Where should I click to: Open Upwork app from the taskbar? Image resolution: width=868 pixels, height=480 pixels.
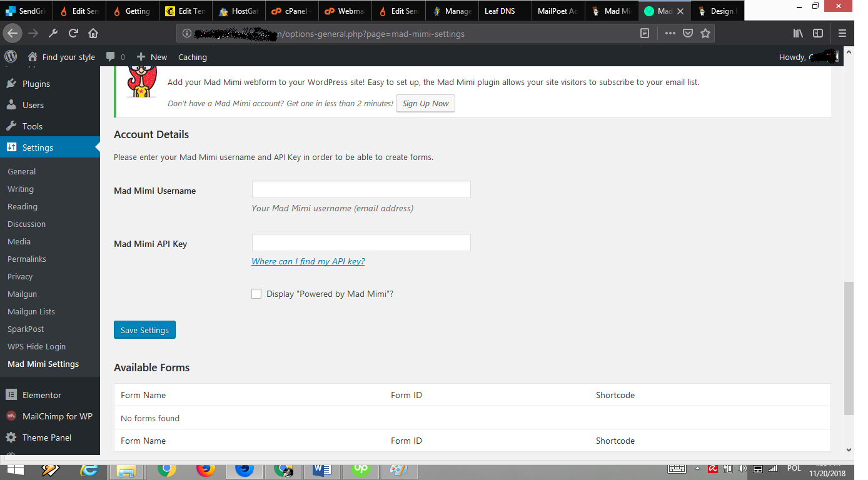(x=360, y=470)
